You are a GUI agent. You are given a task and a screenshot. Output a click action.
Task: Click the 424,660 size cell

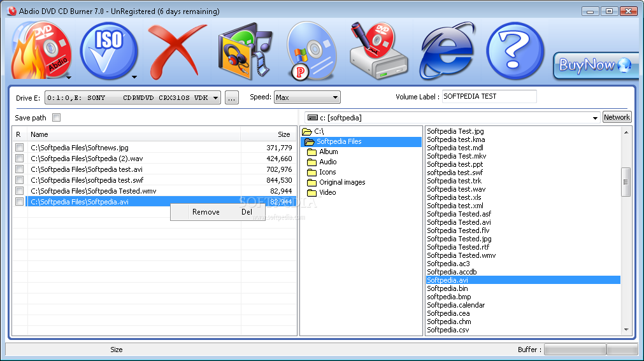(x=279, y=159)
